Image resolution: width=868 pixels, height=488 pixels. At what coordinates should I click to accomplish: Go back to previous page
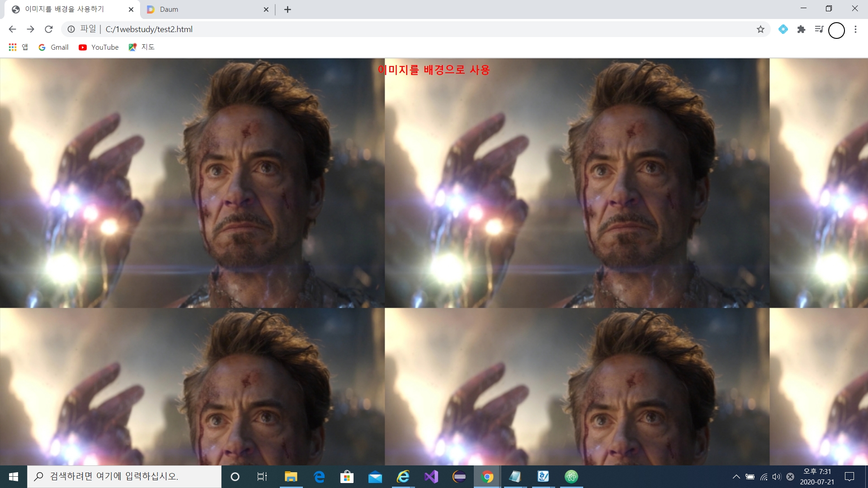click(x=12, y=29)
